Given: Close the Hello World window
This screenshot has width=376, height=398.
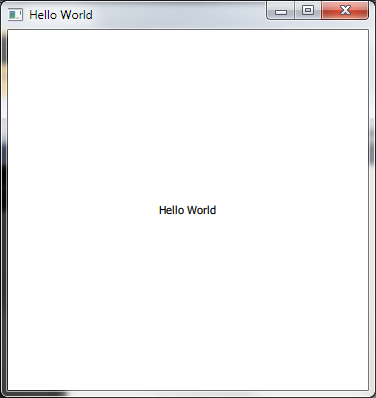Looking at the screenshot, I should pyautogui.click(x=345, y=11).
